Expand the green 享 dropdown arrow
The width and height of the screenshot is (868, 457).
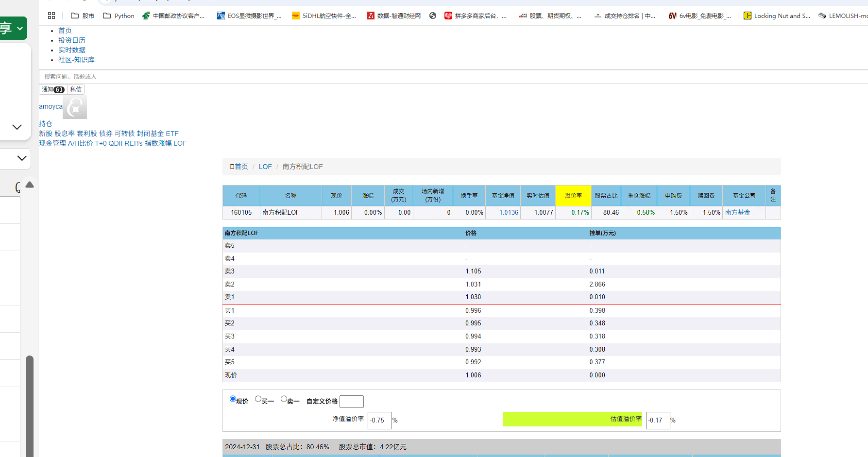[x=20, y=29]
